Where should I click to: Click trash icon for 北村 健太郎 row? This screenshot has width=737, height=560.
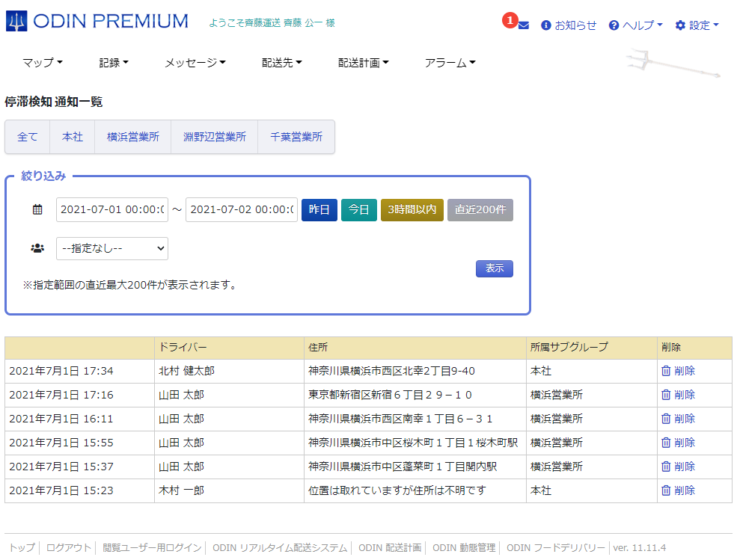pyautogui.click(x=666, y=371)
